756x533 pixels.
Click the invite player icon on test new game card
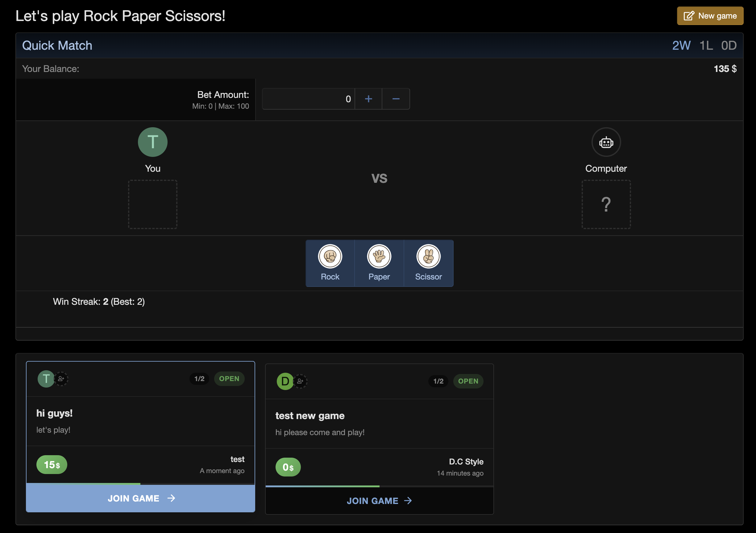(300, 381)
